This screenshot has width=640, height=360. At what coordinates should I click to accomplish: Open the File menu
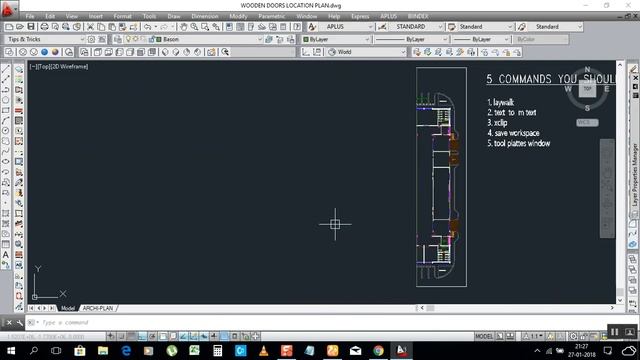30,16
